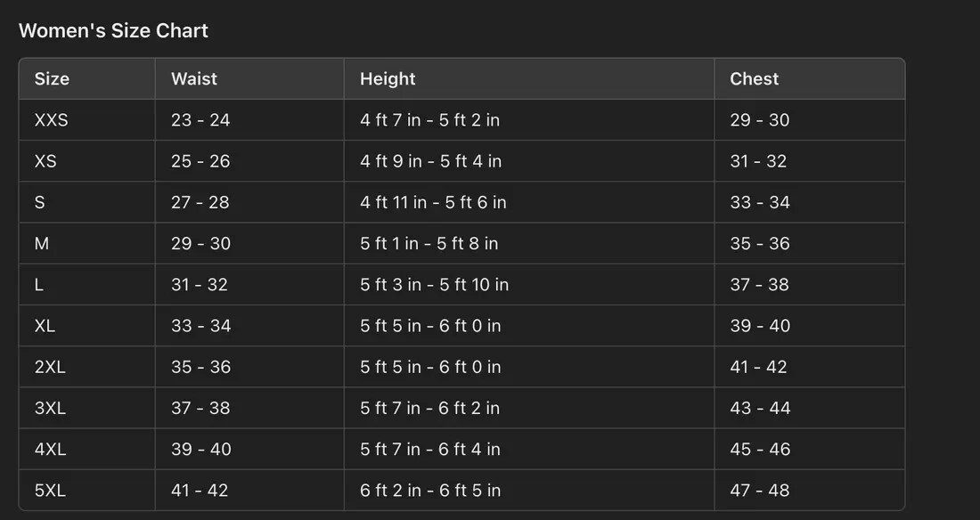The image size is (980, 520).
Task: Select waist value 31 - 32
Action: tap(200, 285)
